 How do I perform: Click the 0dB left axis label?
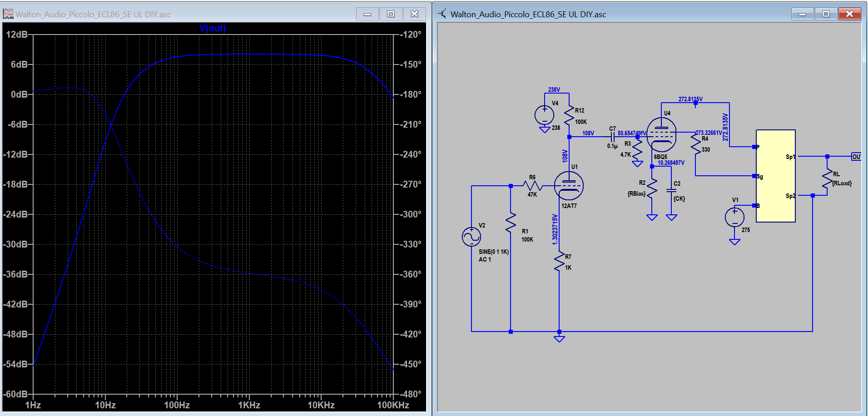pos(19,94)
